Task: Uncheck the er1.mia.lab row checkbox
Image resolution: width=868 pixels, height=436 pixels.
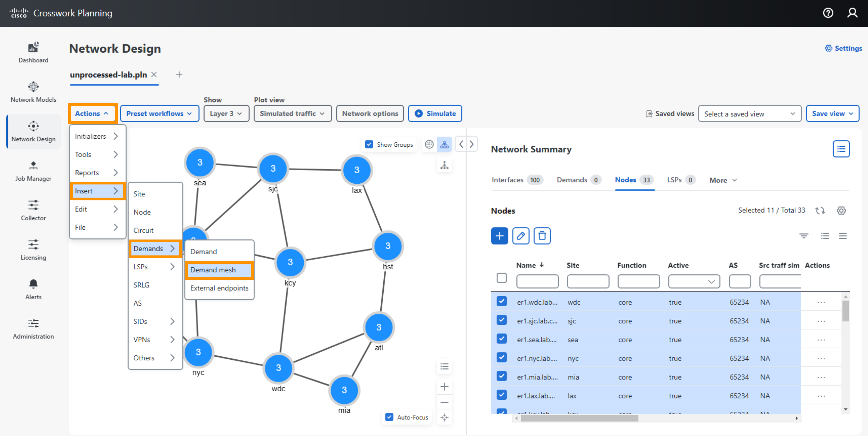Action: coord(501,376)
